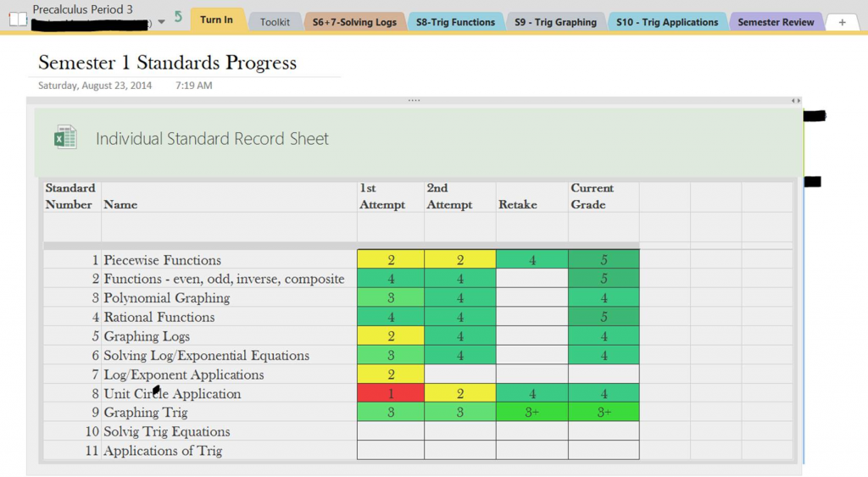Image resolution: width=868 pixels, height=477 pixels.
Task: Open the Excel file icon in spreadsheet header
Action: click(x=65, y=138)
